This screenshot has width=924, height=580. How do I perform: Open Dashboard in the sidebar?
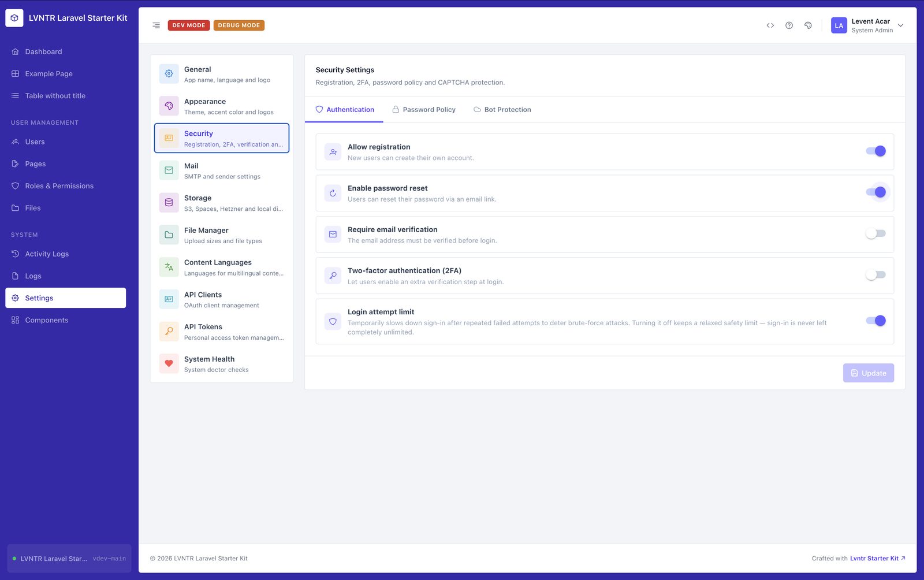(66, 52)
